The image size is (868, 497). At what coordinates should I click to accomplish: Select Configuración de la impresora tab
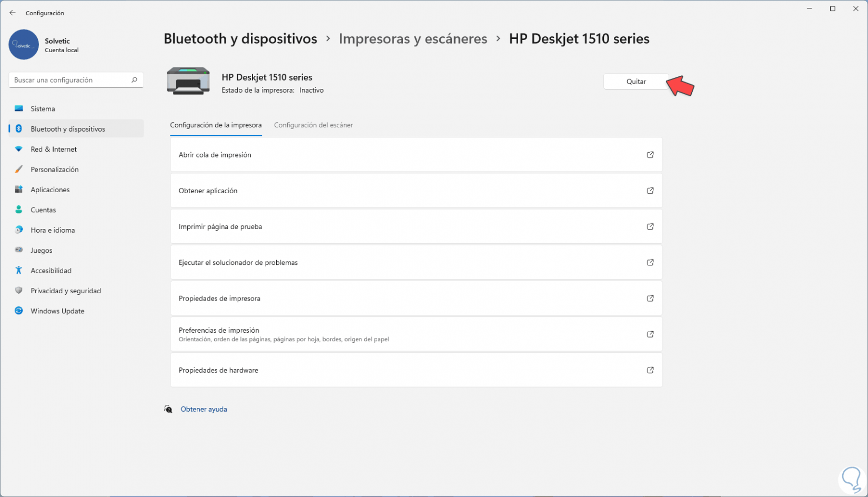pyautogui.click(x=216, y=125)
